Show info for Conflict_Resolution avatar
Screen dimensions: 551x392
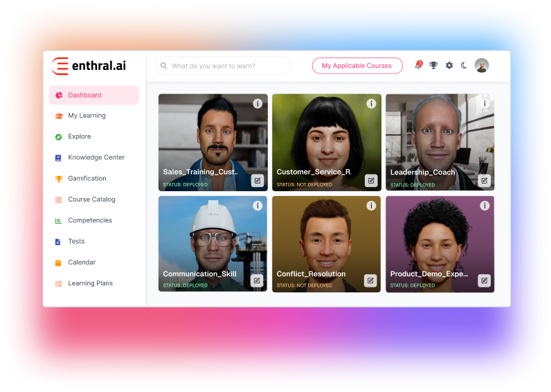371,206
